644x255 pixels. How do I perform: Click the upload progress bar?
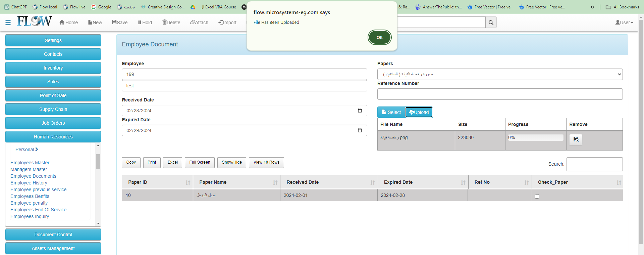pyautogui.click(x=535, y=137)
